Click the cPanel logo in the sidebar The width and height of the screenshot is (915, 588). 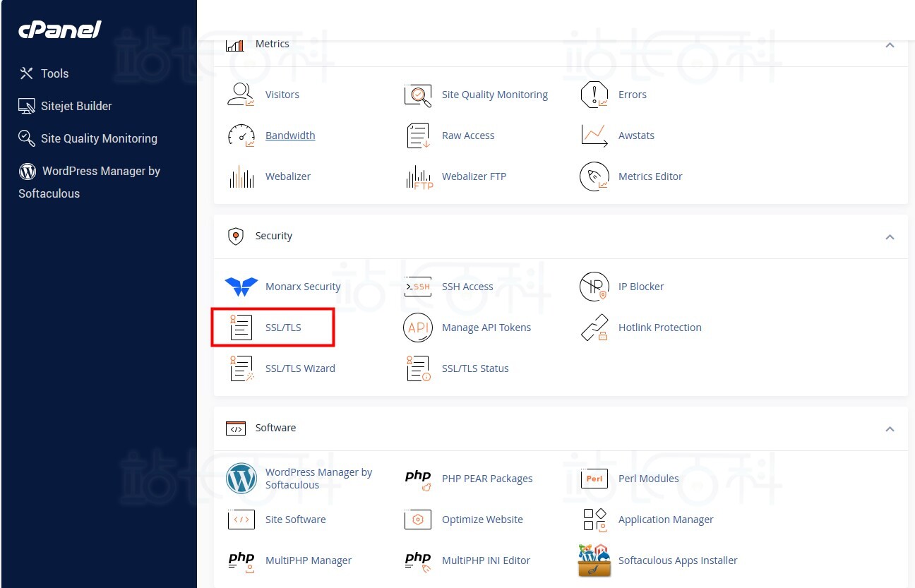click(x=60, y=30)
